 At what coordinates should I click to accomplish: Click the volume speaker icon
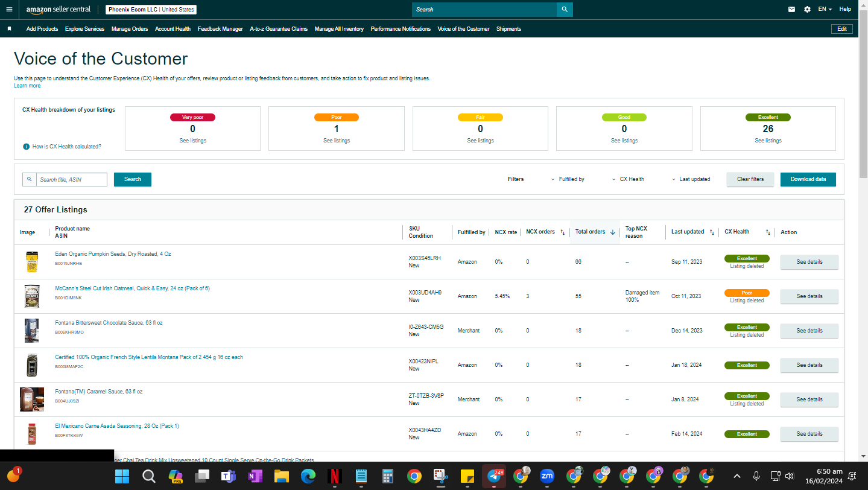pos(790,476)
